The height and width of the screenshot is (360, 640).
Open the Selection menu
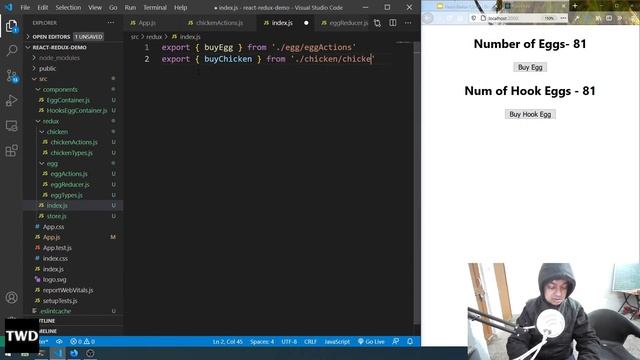pos(68,7)
